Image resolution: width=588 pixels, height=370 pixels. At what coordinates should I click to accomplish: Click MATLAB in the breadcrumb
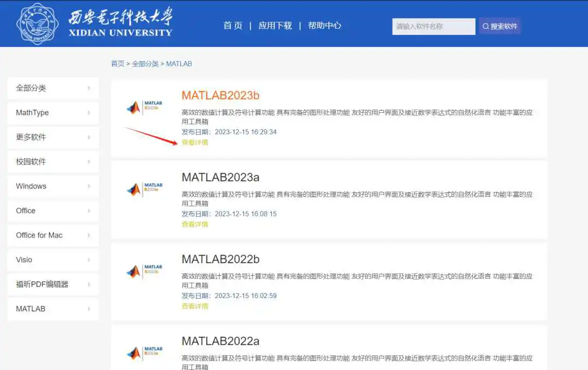(179, 64)
